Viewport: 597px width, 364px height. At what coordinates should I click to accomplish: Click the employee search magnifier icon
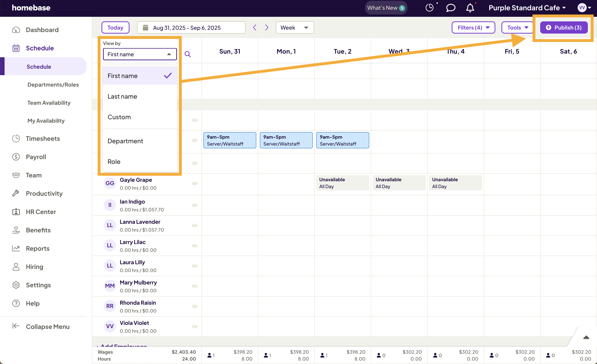click(187, 54)
